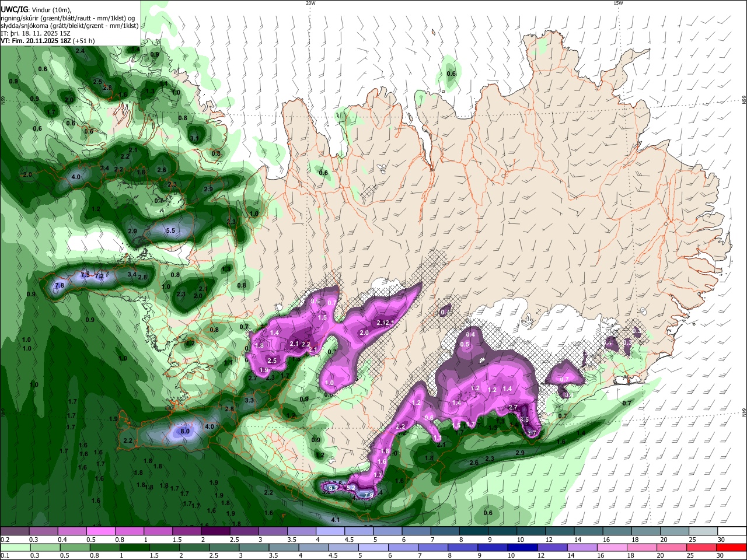Click the 8.0 rain value on the map

coord(185,431)
